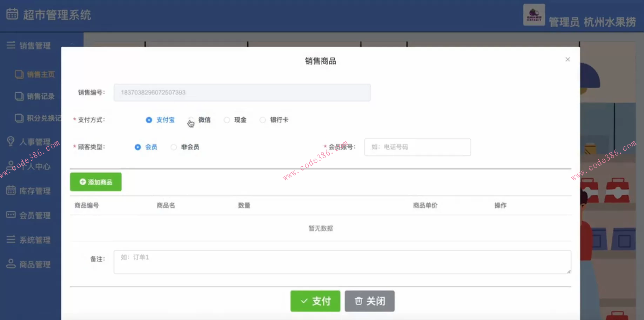Select the 销售主页 sidebar icon
This screenshot has height=320, width=644.
click(x=19, y=74)
